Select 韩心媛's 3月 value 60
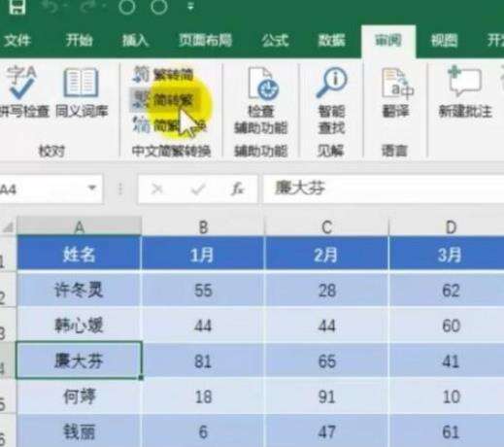The height and width of the screenshot is (447, 504). tap(447, 325)
